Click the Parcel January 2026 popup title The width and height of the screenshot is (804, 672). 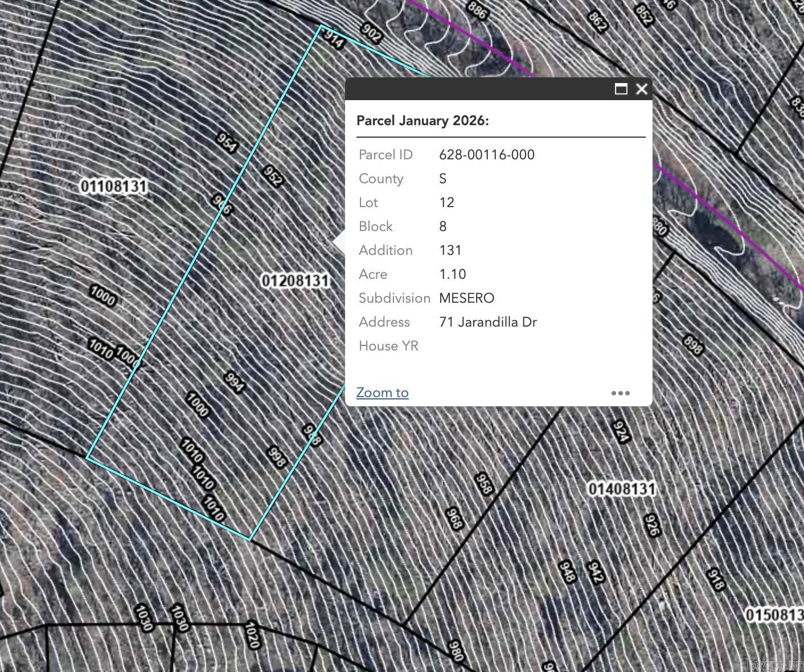(x=422, y=121)
